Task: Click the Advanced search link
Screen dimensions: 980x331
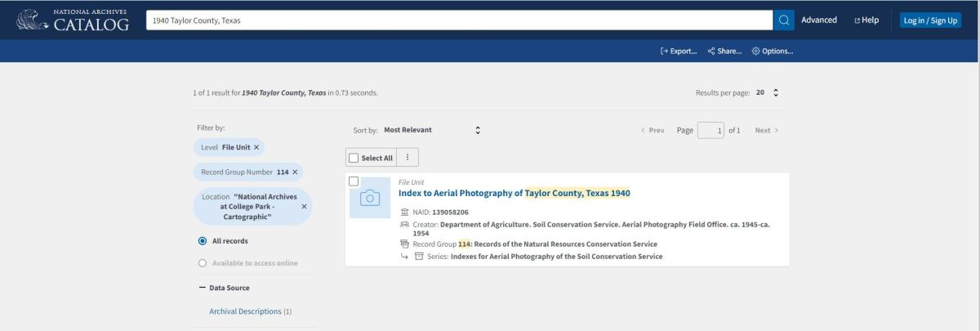Action: (818, 20)
